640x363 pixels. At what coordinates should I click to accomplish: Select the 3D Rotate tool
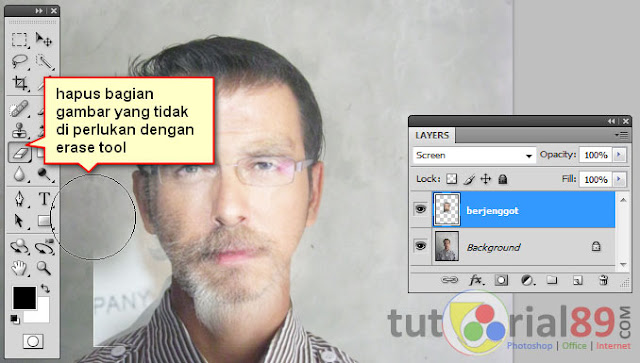19,247
